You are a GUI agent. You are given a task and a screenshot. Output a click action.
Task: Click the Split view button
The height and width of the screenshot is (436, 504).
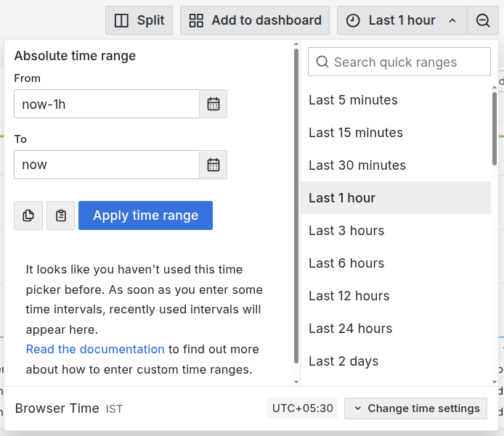[139, 20]
